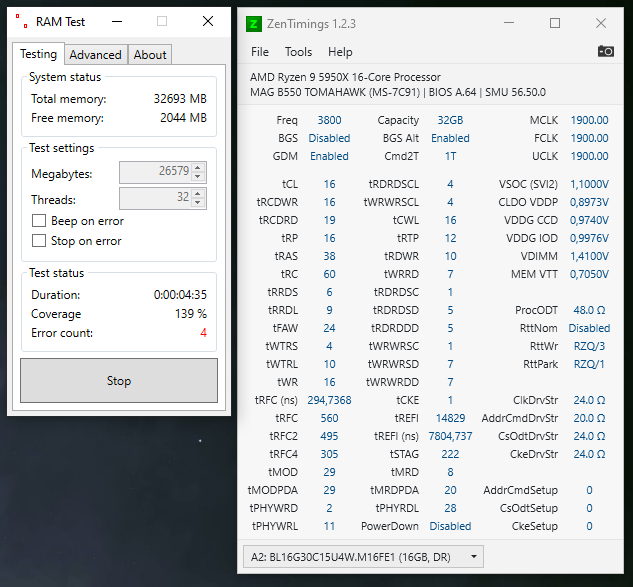Click the Total memory value 32693 MB

coord(180,99)
